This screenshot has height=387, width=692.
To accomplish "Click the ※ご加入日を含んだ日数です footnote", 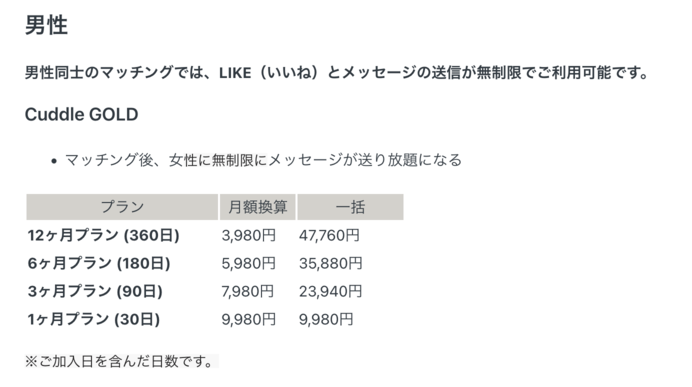I will (121, 361).
